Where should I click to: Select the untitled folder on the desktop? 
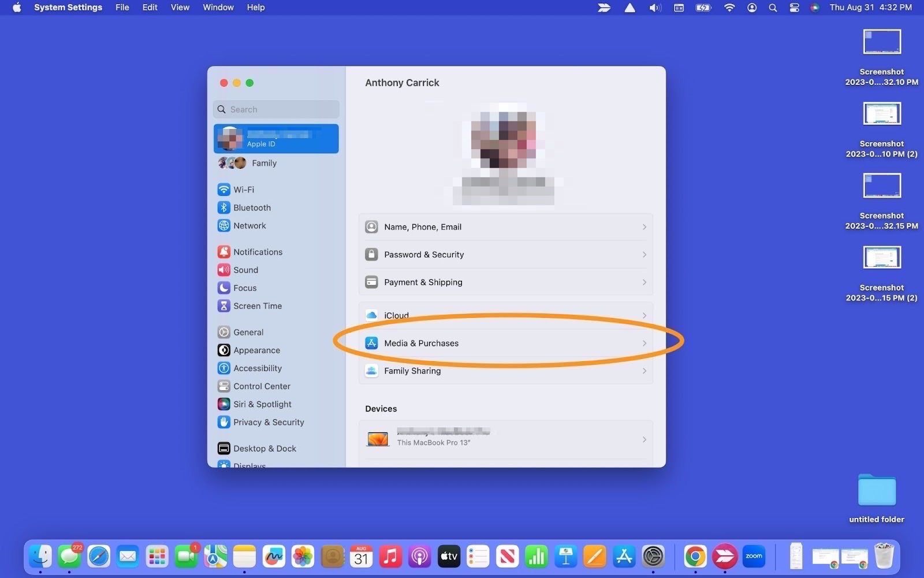(876, 491)
